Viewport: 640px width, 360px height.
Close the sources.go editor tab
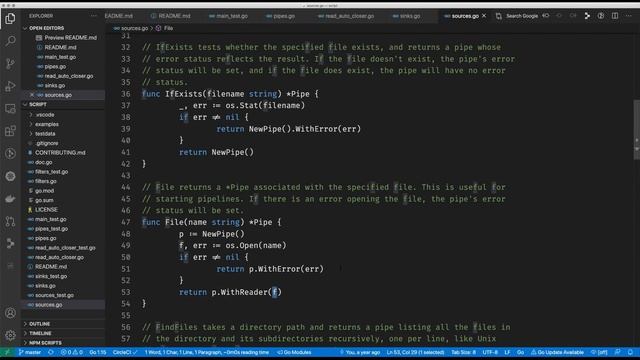click(484, 16)
